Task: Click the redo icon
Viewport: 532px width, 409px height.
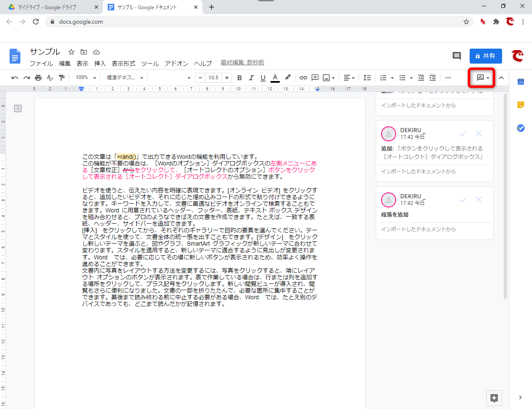Action: click(x=27, y=78)
